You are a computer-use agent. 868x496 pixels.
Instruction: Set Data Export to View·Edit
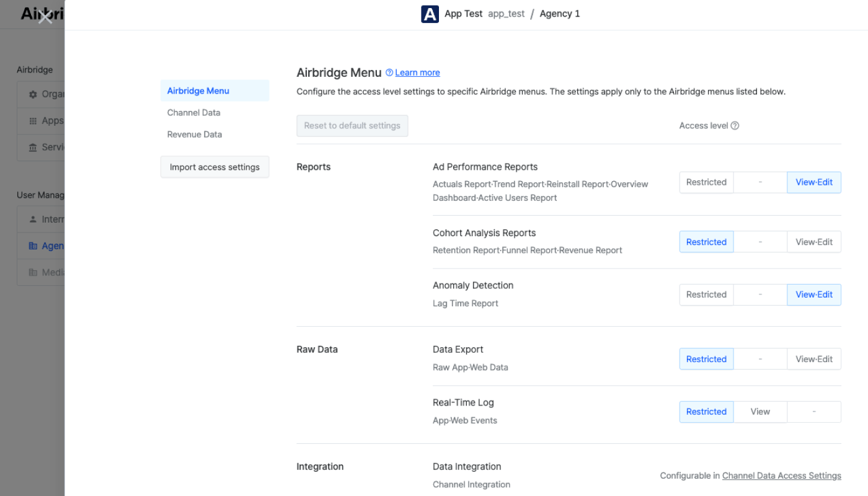tap(814, 359)
